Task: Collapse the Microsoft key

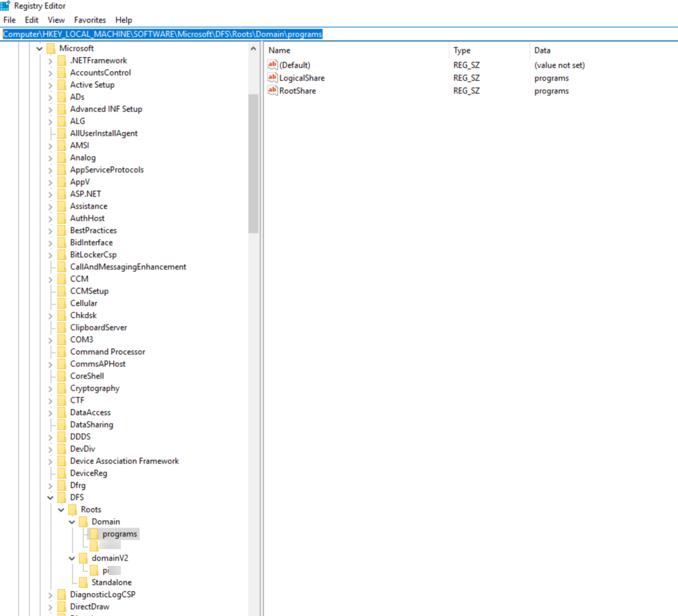Action: [x=39, y=49]
